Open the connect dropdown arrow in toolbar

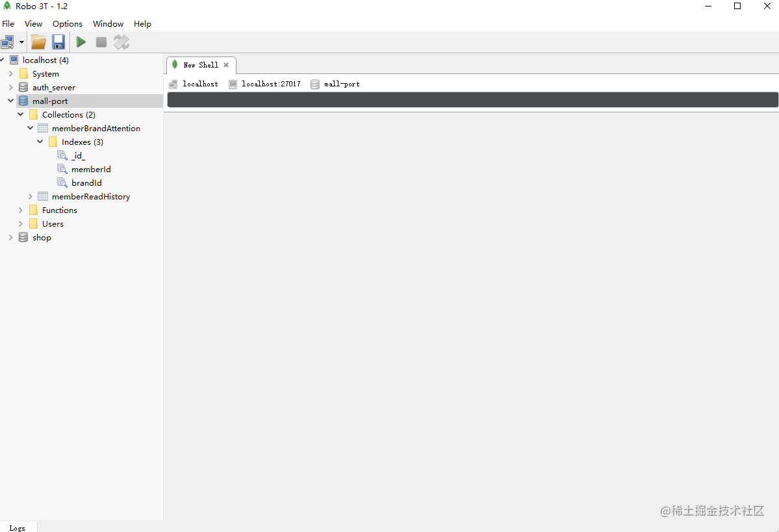(x=21, y=42)
